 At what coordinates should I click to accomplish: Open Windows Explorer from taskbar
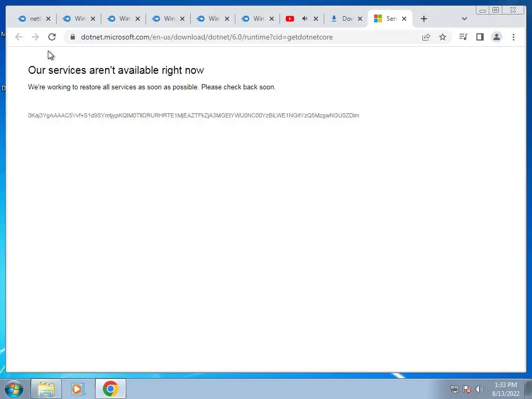46,389
